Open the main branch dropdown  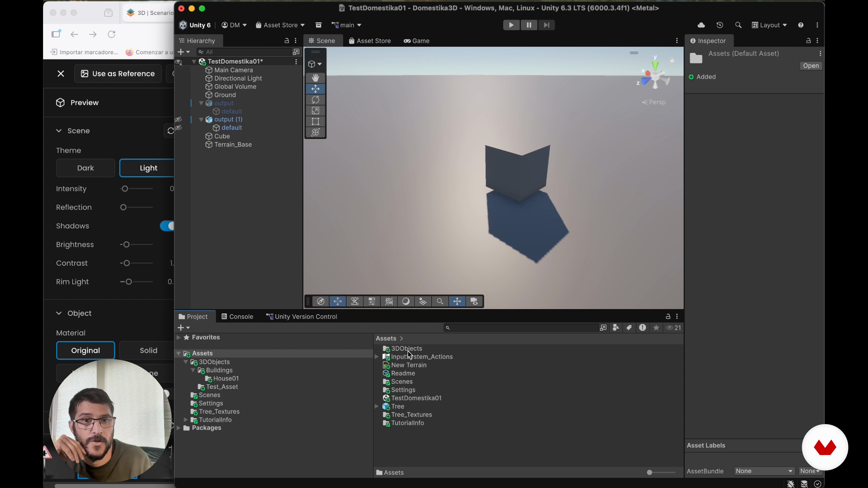tap(346, 25)
